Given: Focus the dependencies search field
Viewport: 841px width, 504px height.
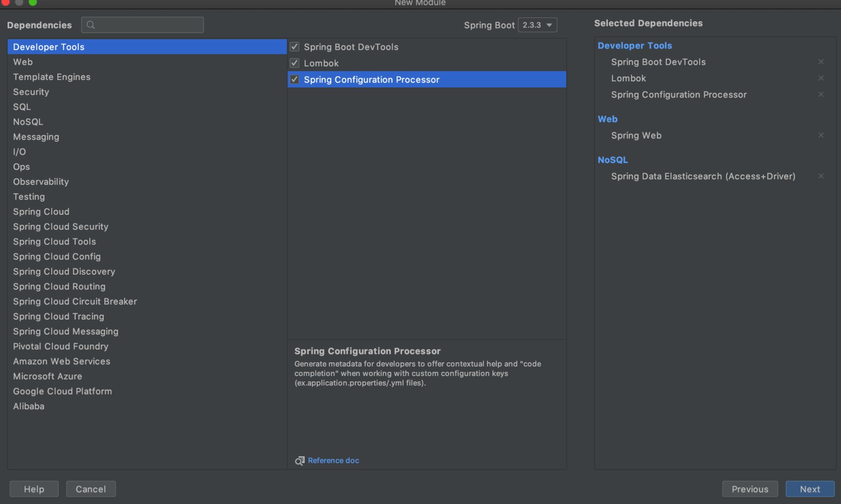Looking at the screenshot, I should (x=142, y=25).
